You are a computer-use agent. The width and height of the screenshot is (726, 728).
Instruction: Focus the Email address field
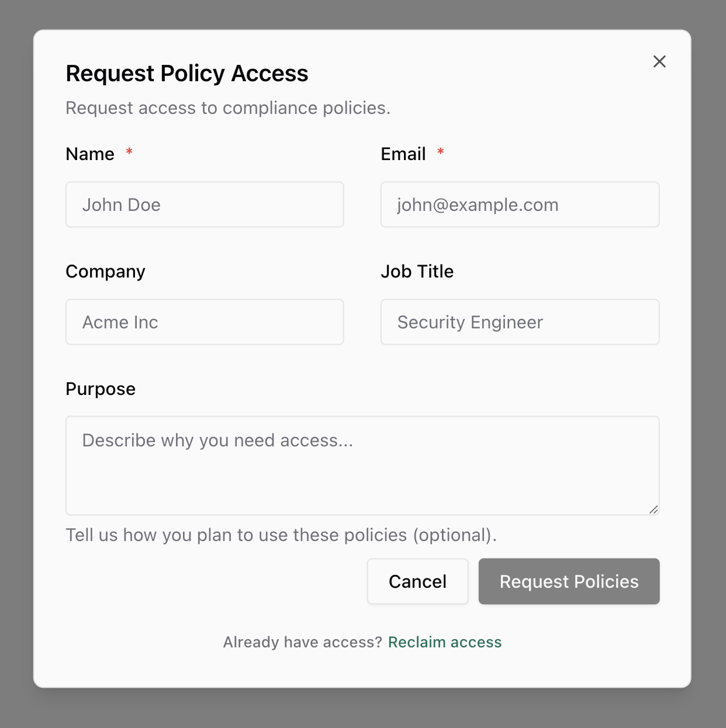click(519, 204)
